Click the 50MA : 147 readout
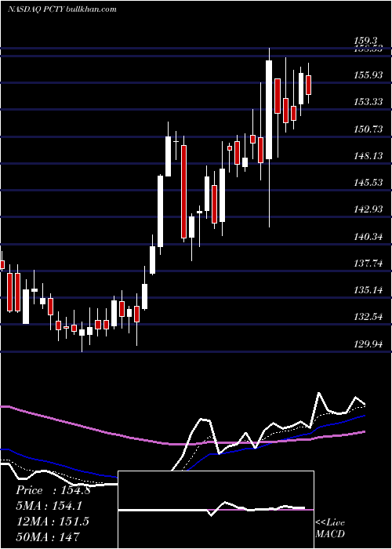The height and width of the screenshot is (549, 392). 47,536
